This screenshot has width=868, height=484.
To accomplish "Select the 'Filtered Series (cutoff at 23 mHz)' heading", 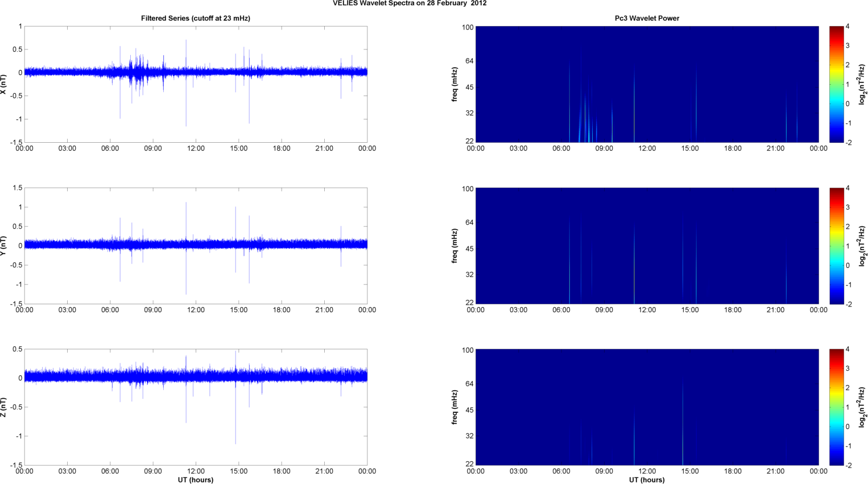I will pyautogui.click(x=196, y=18).
